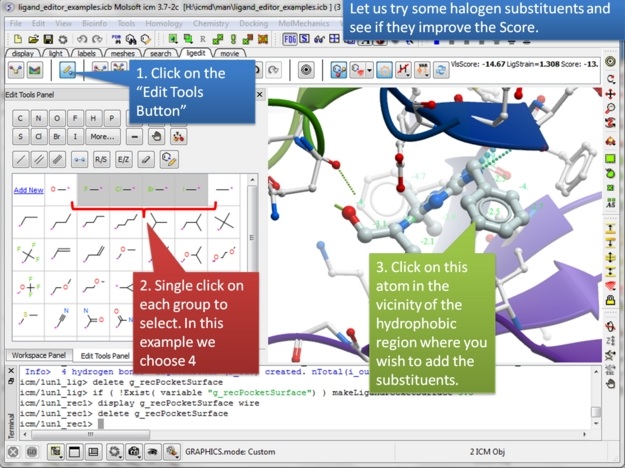
Task: Click the Edit Tools button in ligedit toolbar
Action: [x=67, y=70]
